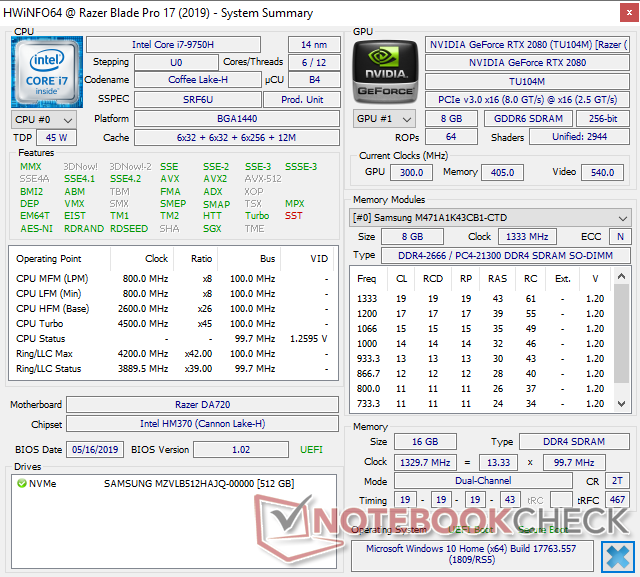Viewport: 640px width, 577px height.
Task: Click the cache 6x32 + 6x32 field
Action: [237, 138]
